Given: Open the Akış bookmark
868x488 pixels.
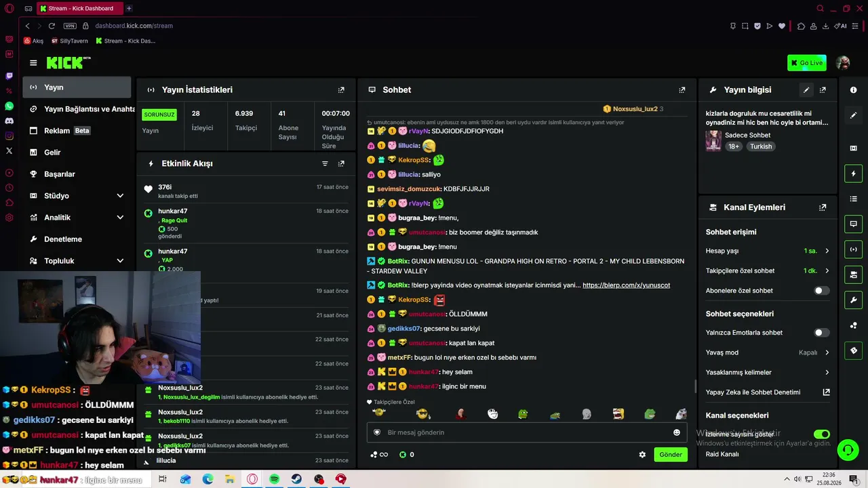Looking at the screenshot, I should 33,41.
